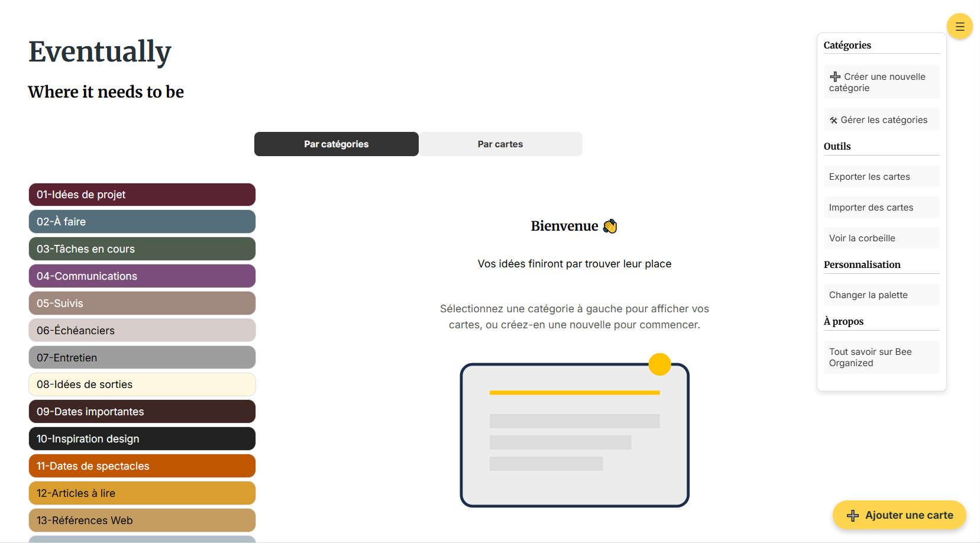
Task: Click 'Créer une nouvelle catégorie' menu entry
Action: tap(881, 82)
